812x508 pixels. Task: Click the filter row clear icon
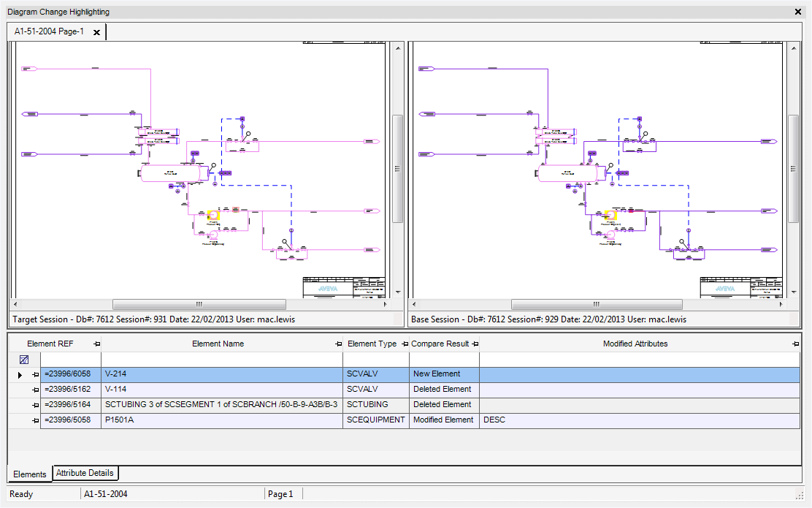24,360
